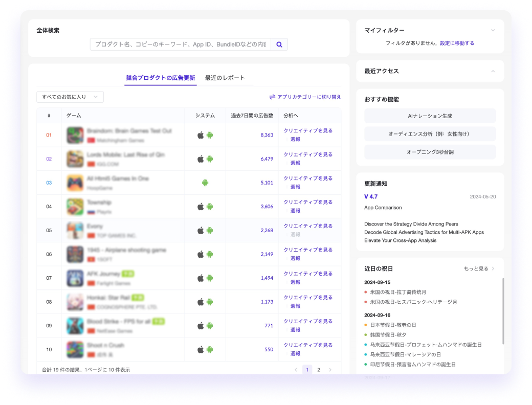
Task: Click Android icon in row 06
Action: (x=210, y=254)
